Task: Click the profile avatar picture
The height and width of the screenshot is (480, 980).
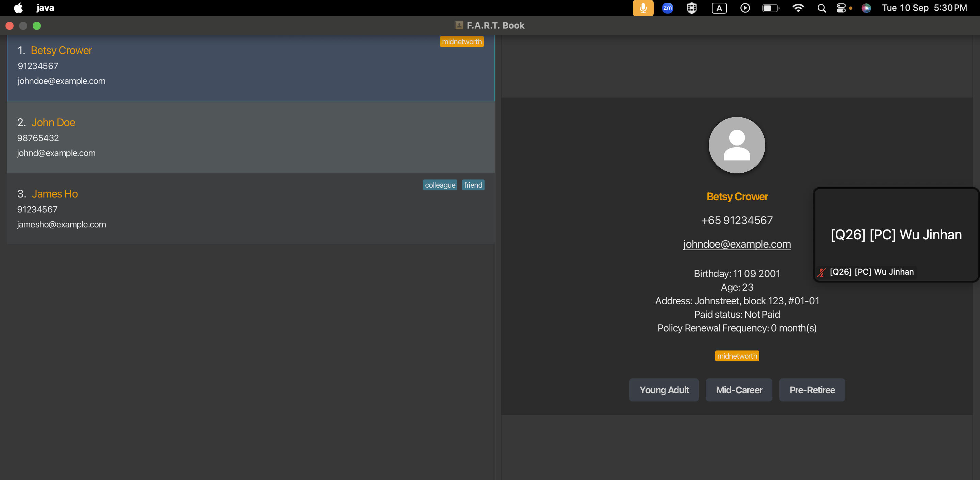Action: [736, 145]
